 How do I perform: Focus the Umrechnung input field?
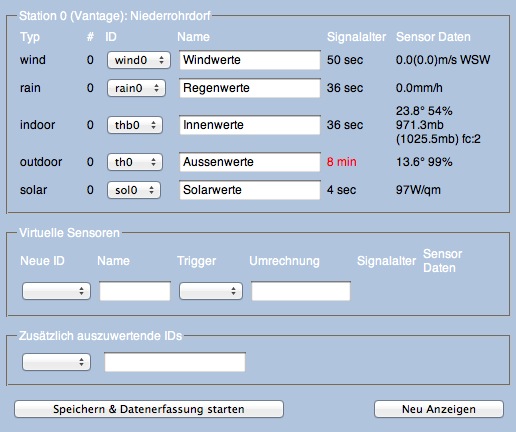pos(301,291)
